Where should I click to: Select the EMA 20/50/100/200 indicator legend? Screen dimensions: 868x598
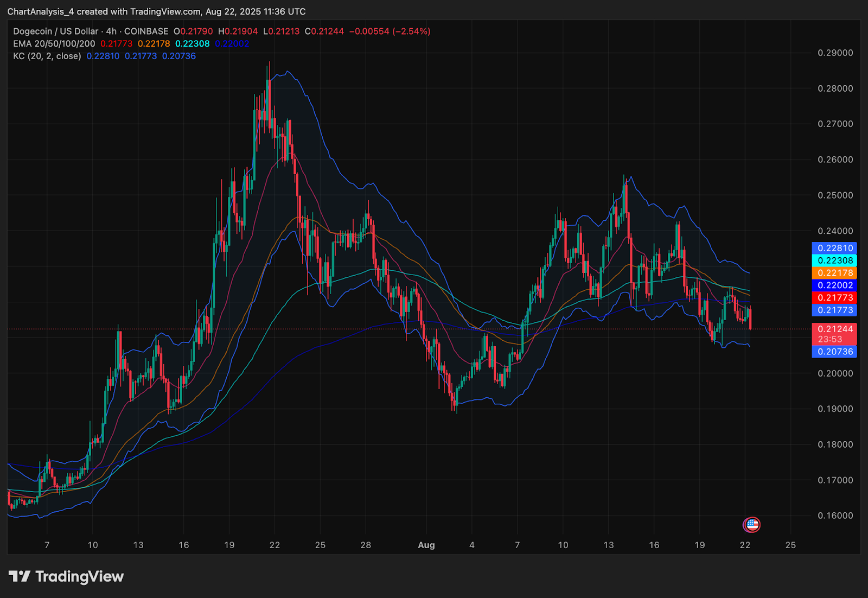click(x=54, y=43)
